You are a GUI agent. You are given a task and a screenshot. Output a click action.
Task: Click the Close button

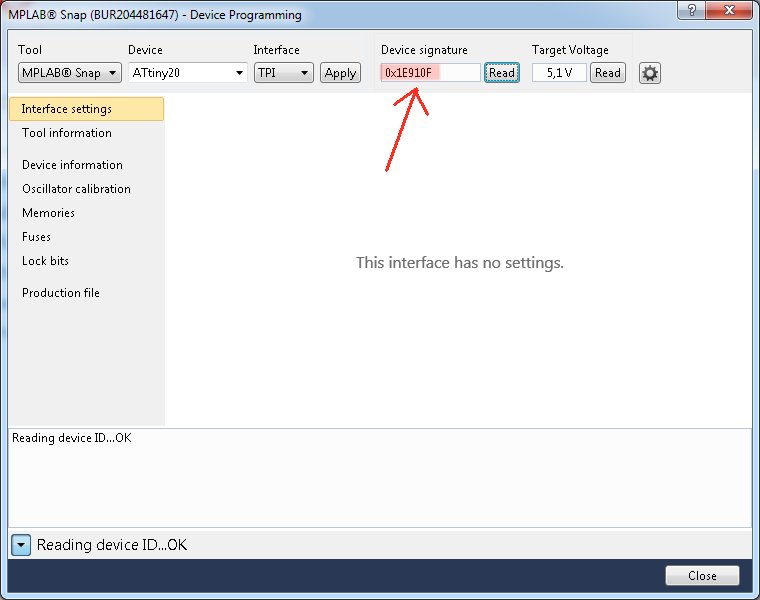coord(702,575)
